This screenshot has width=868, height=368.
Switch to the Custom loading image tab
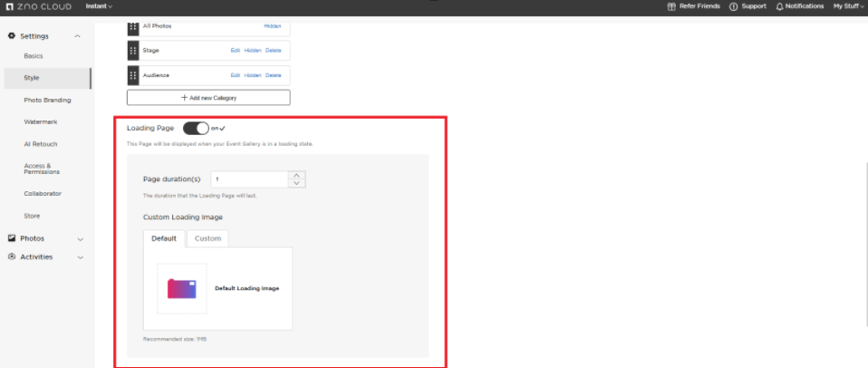click(207, 238)
